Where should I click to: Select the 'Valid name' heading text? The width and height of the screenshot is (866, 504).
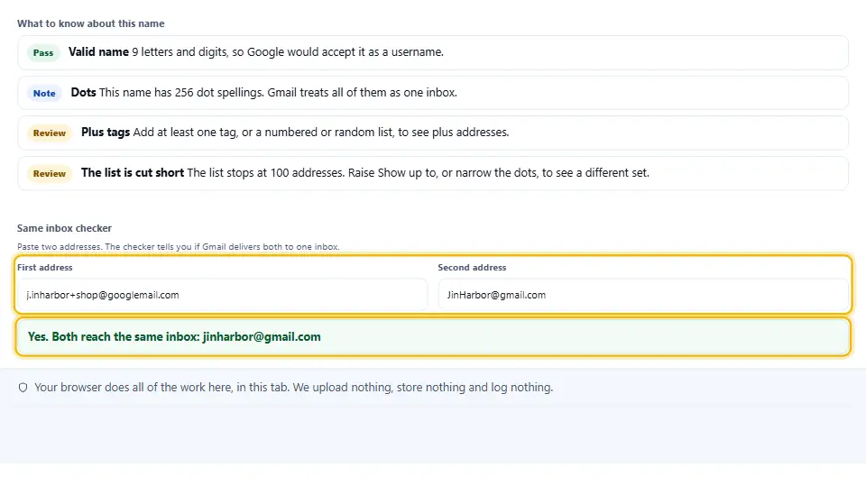(x=98, y=52)
